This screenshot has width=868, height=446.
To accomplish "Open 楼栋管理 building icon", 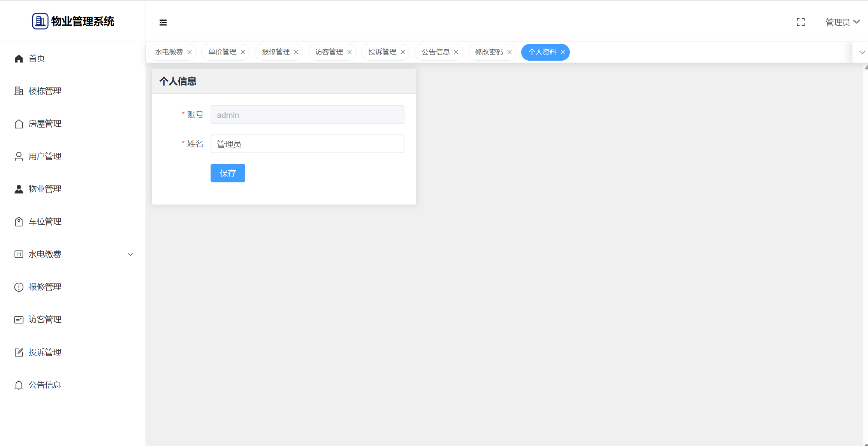I will pos(19,91).
